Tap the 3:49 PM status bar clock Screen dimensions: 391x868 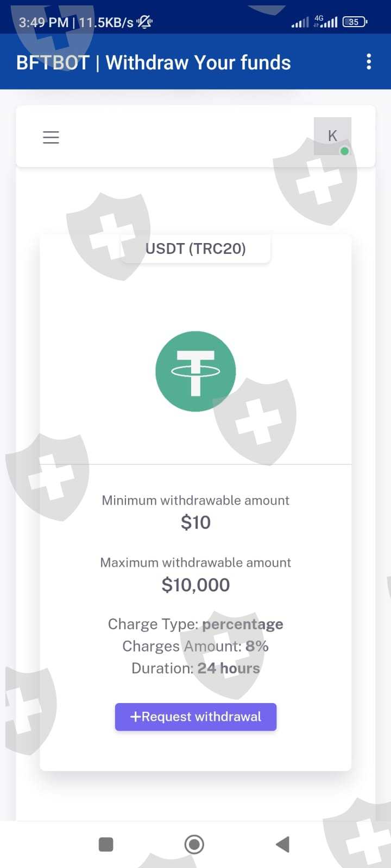coord(43,22)
